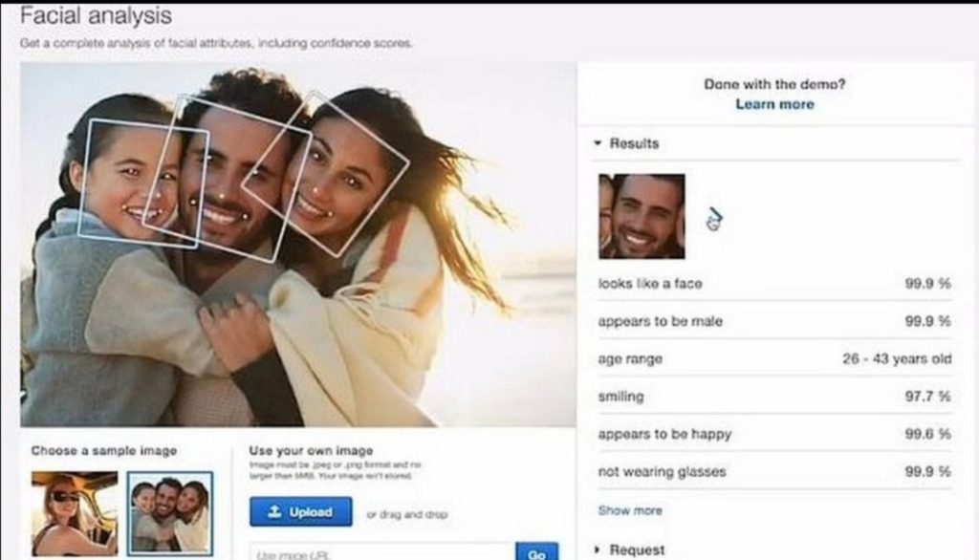This screenshot has height=560, width=979.
Task: Select the "appears to be happy" result row
Action: (773, 434)
